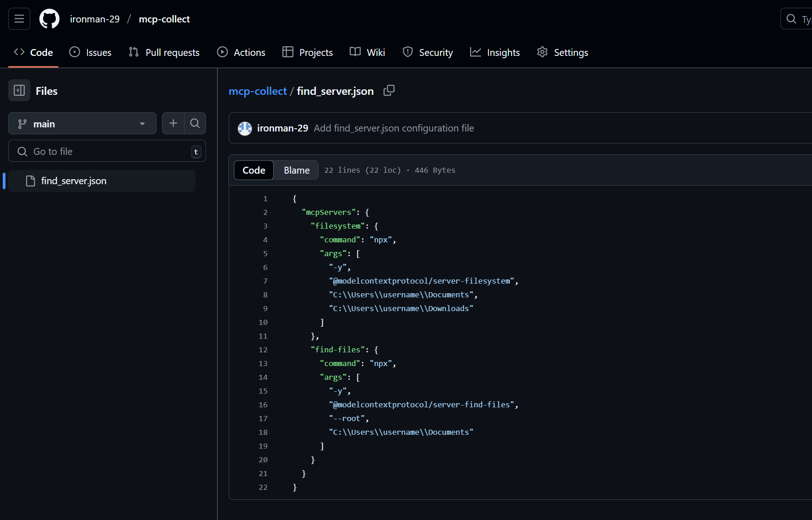Click line number 22
This screenshot has height=520, width=812.
tap(263, 487)
